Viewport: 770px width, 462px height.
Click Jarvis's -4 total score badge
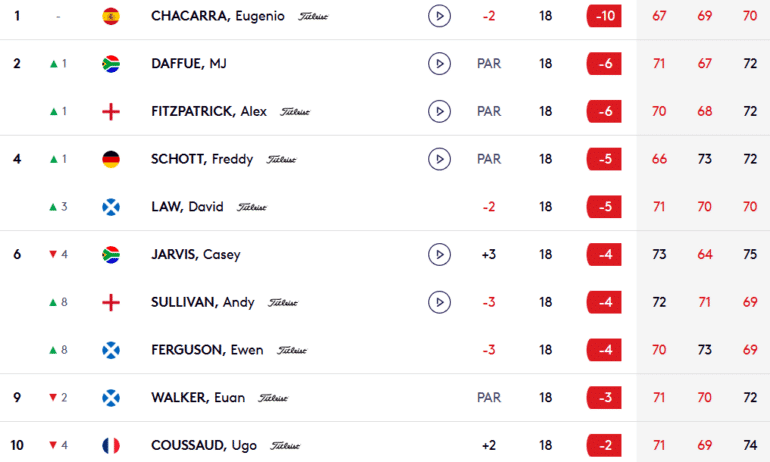coord(605,255)
